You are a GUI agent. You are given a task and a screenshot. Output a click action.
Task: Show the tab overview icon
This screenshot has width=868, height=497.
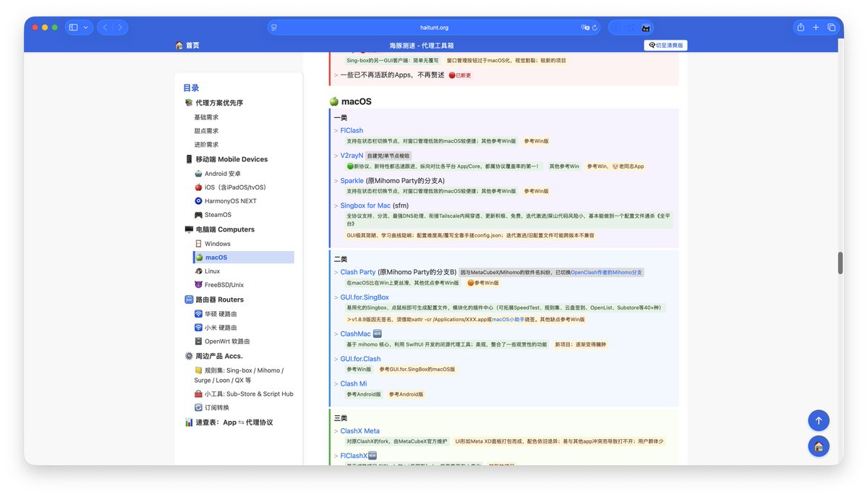tap(832, 27)
